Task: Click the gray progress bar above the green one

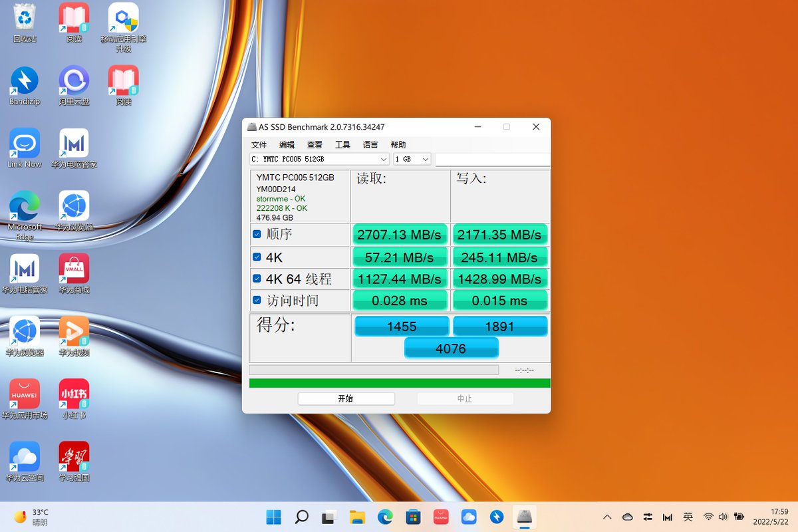Action: tap(374, 370)
